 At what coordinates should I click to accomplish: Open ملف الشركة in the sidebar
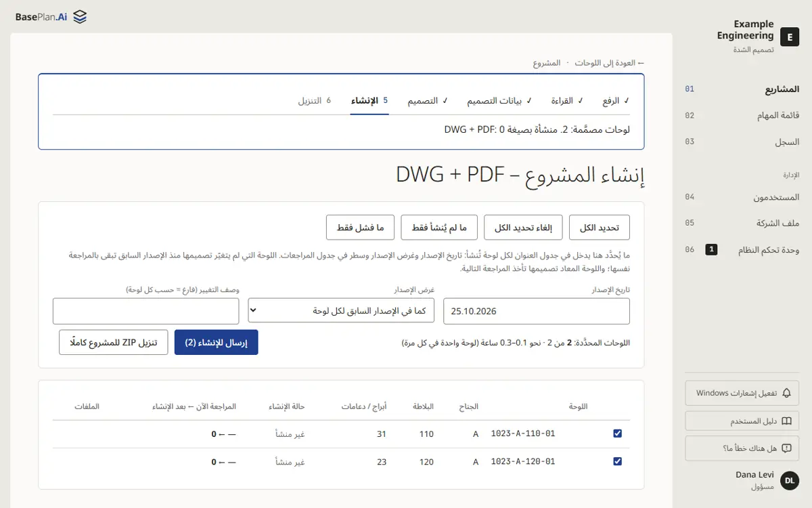742,223
